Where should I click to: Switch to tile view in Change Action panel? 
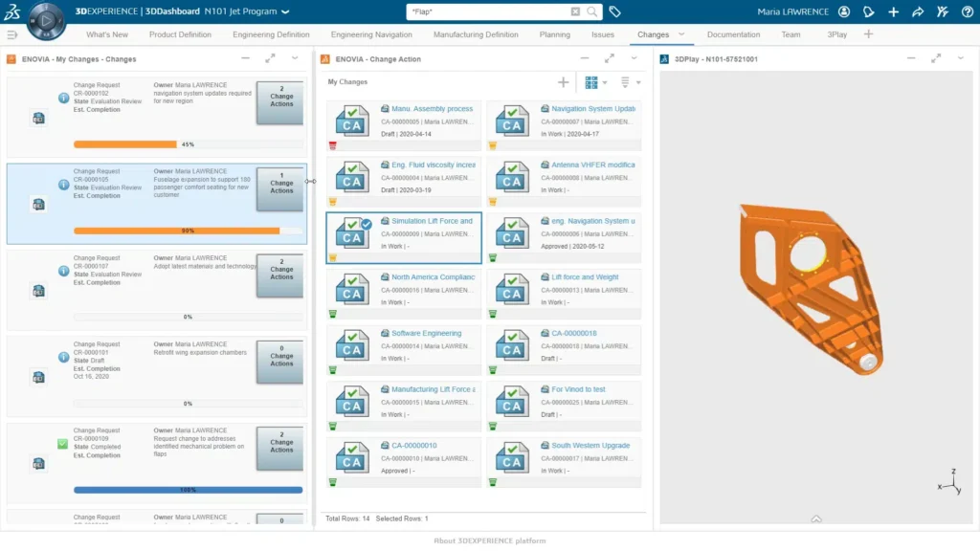pyautogui.click(x=590, y=82)
